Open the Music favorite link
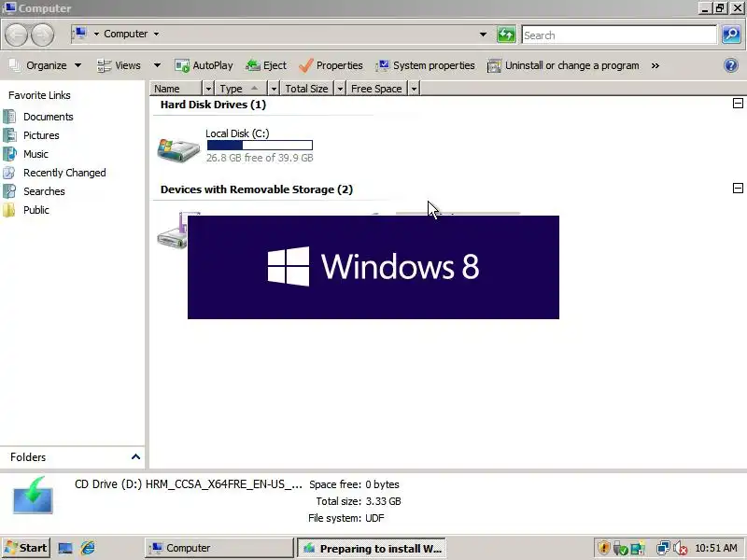This screenshot has height=560, width=747. 35,154
